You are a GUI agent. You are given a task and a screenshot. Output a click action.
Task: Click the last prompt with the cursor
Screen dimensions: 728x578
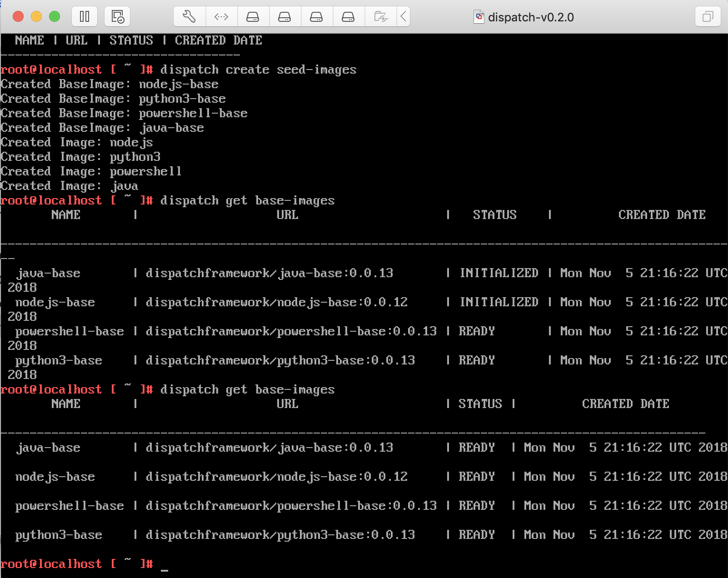tap(85, 564)
